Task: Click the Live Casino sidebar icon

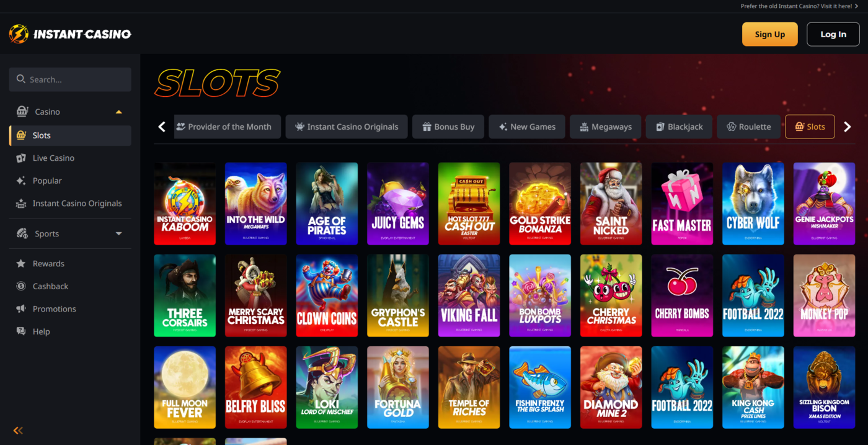Action: tap(21, 158)
